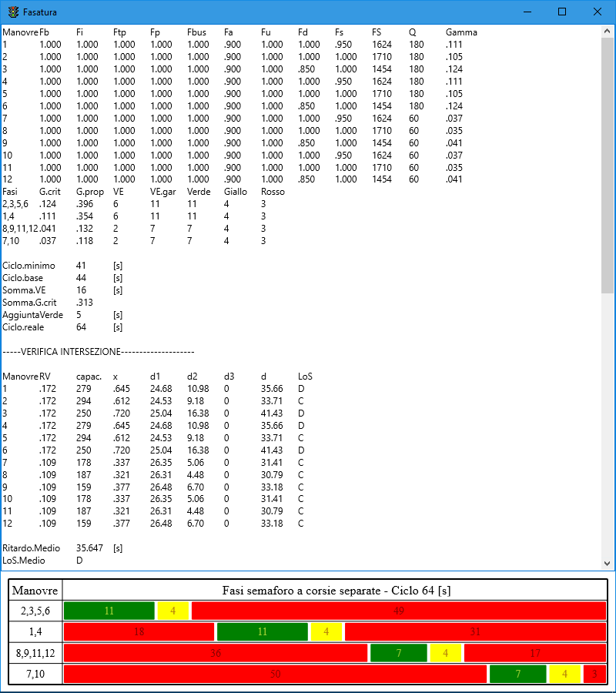The height and width of the screenshot is (693, 616).
Task: Click the '.313' Somma.G.crit value
Action: 85,303
